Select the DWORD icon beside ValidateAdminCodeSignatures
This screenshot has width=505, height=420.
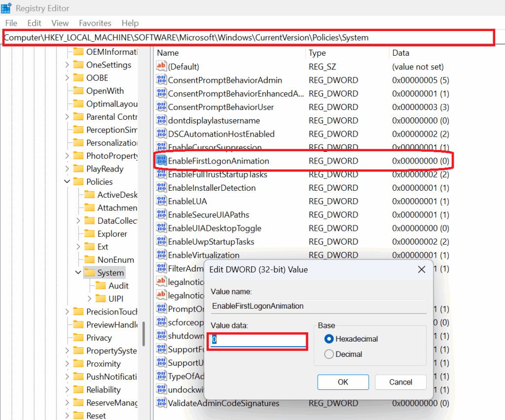tap(162, 403)
